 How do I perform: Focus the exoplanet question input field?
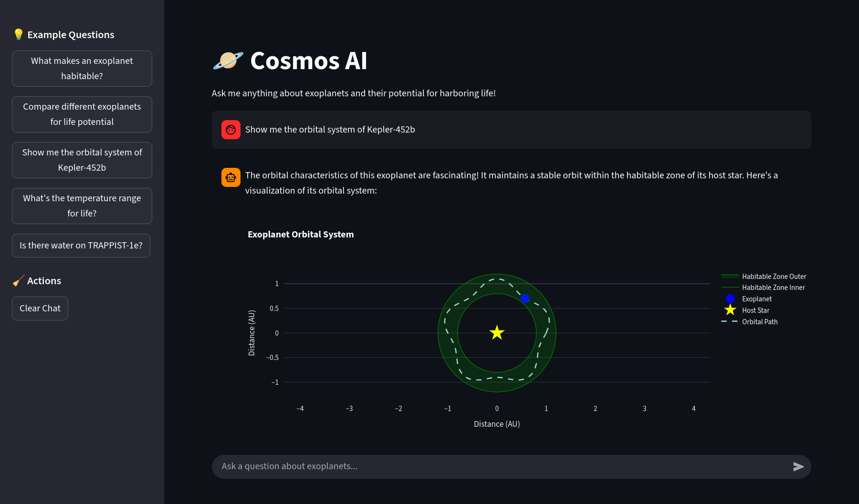pyautogui.click(x=501, y=466)
